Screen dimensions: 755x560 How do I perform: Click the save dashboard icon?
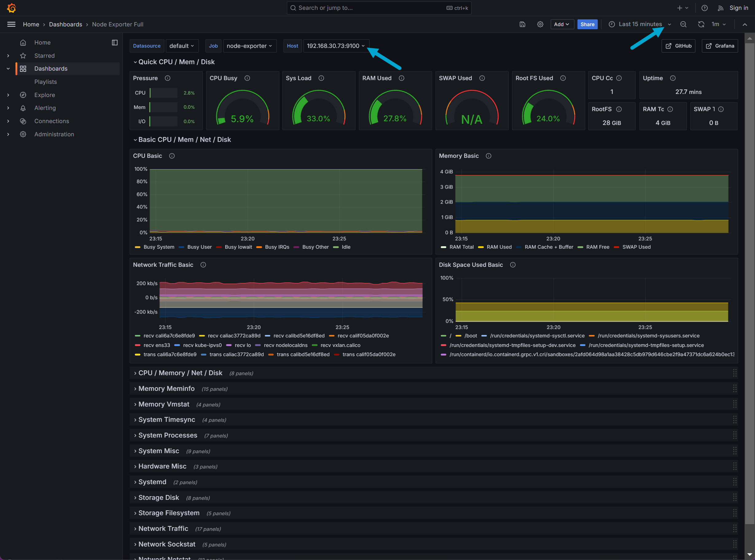[x=522, y=24]
